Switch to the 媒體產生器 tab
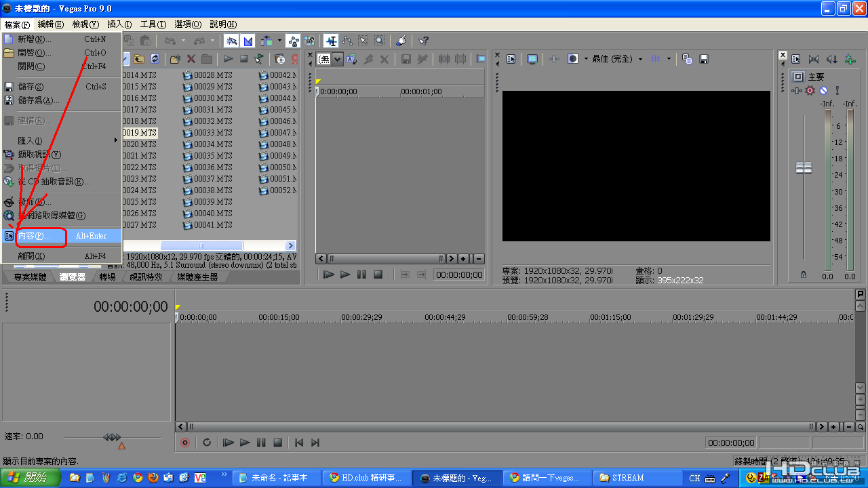 pos(197,277)
